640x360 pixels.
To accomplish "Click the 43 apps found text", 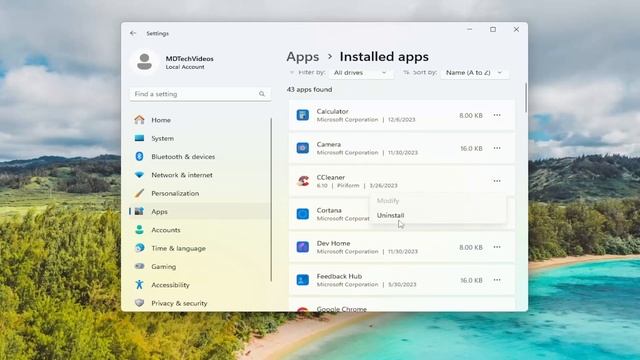I will point(309,89).
